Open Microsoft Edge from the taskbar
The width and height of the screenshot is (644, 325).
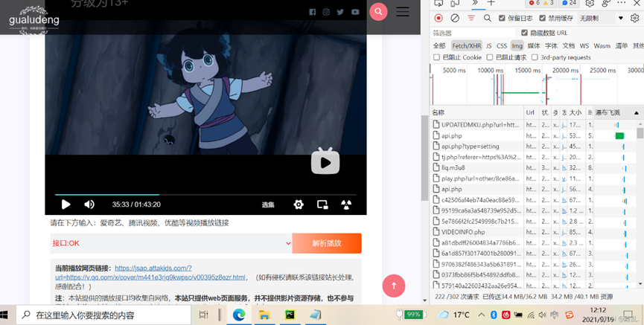click(239, 315)
